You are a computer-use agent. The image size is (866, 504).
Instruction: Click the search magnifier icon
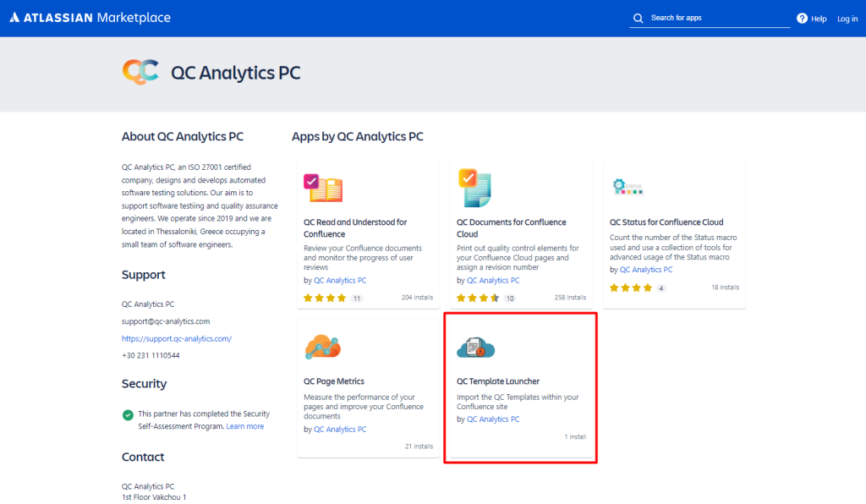638,19
